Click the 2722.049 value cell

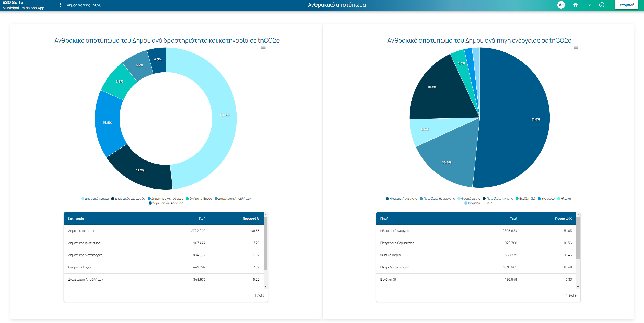coord(198,231)
